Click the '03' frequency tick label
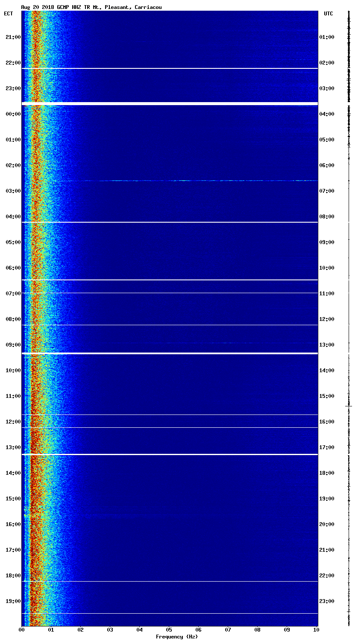The image size is (364, 641). 110,630
